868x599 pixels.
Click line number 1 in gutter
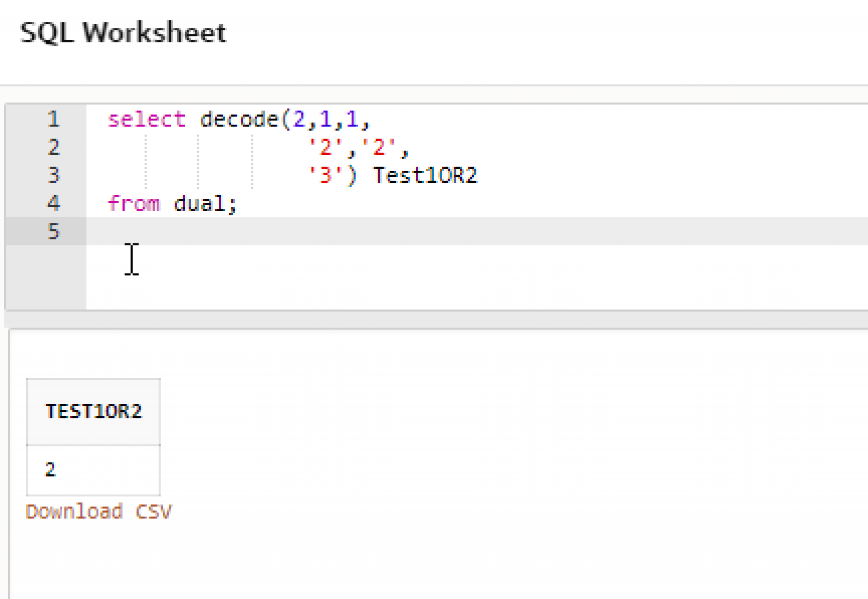pyautogui.click(x=53, y=119)
